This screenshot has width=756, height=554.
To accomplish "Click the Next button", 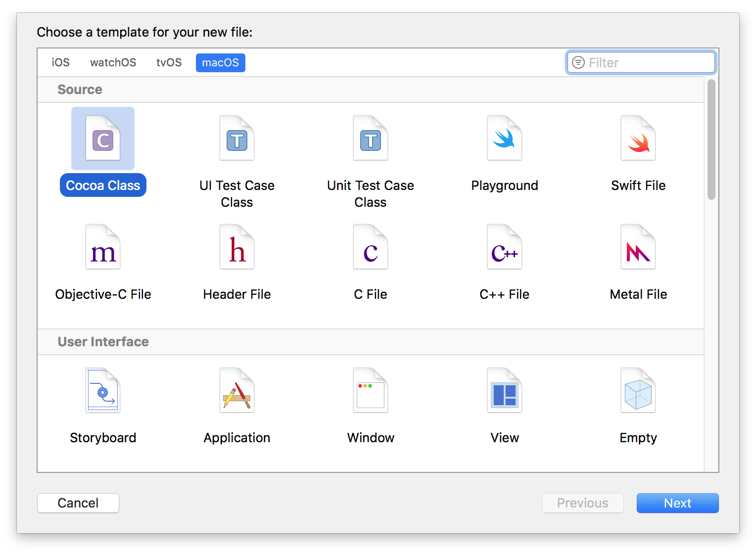I will click(677, 503).
